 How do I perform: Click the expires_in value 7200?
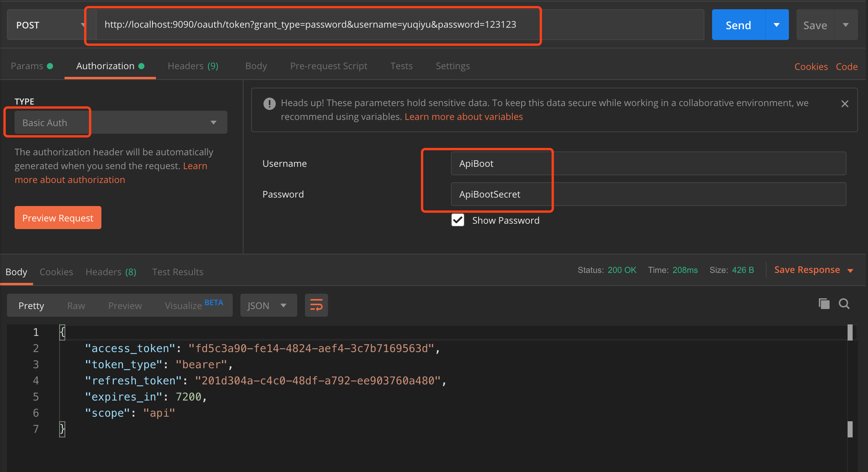click(188, 397)
